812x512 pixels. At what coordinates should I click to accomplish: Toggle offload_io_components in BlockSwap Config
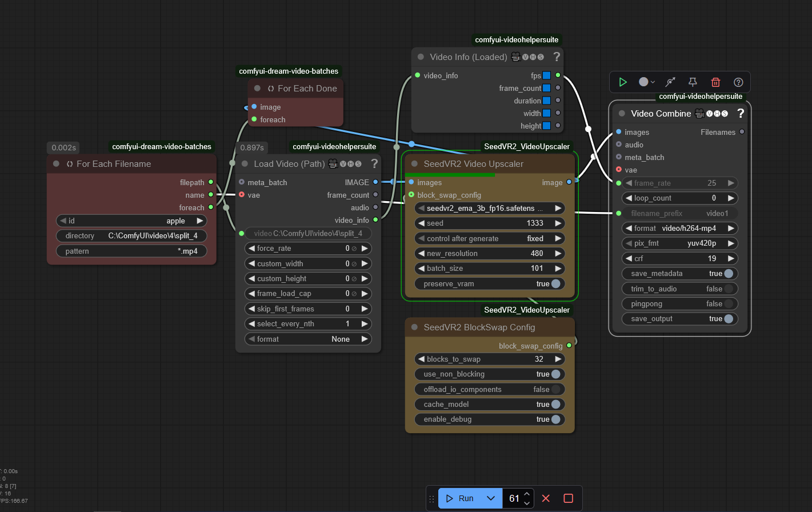point(555,390)
